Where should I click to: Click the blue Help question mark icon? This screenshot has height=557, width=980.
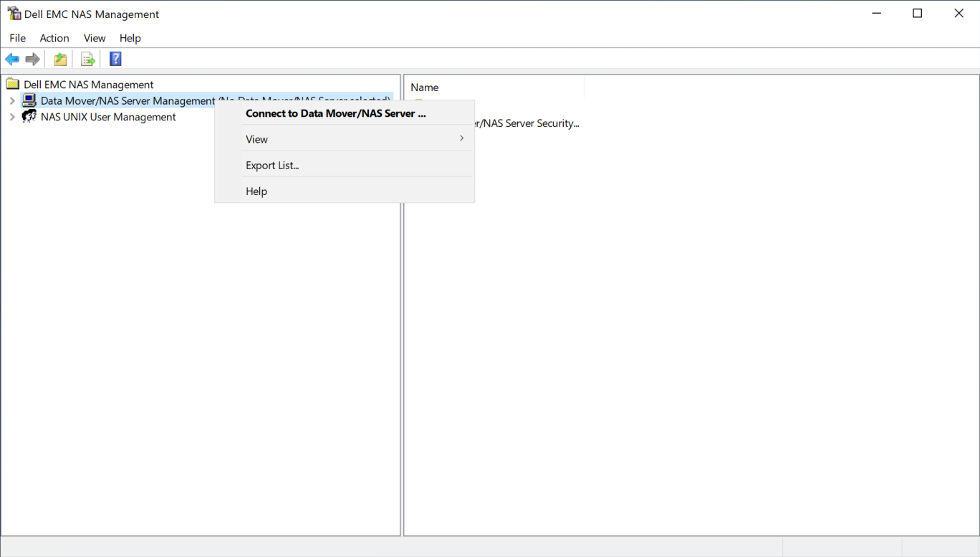pos(115,59)
